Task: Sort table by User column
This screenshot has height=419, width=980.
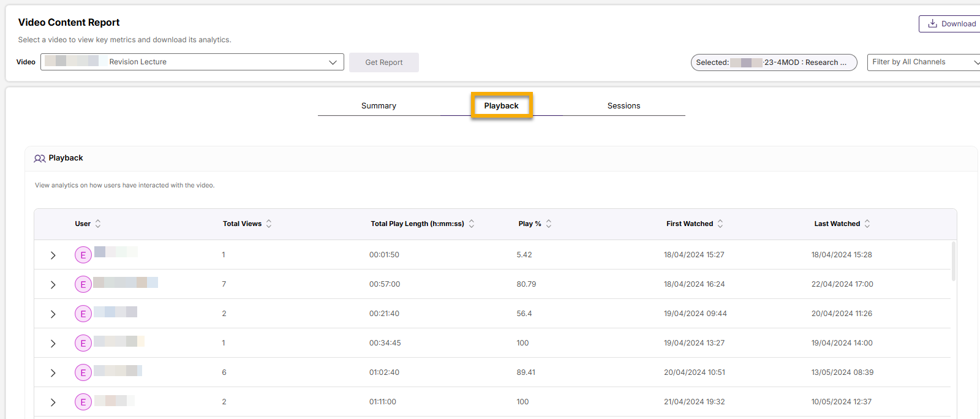Action: pyautogui.click(x=98, y=224)
